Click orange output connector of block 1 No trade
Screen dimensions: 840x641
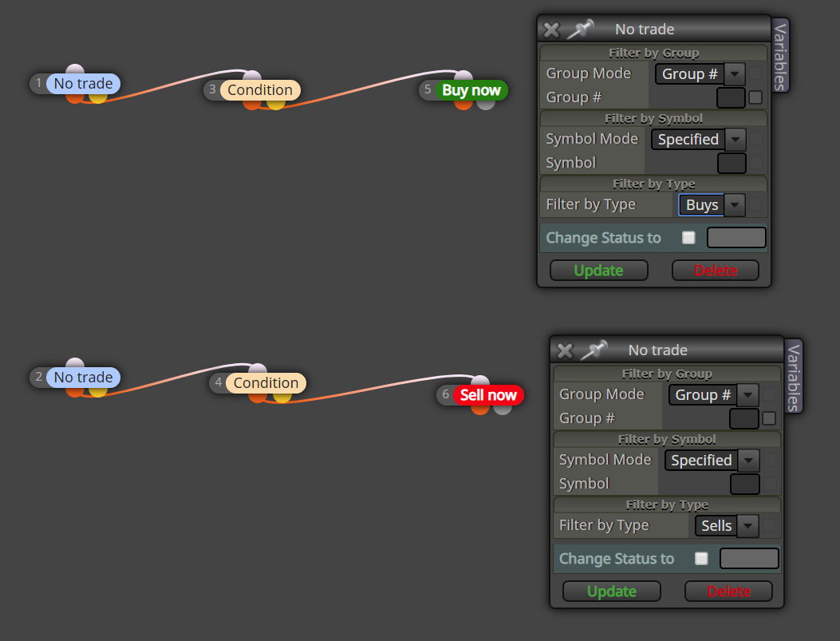click(75, 97)
